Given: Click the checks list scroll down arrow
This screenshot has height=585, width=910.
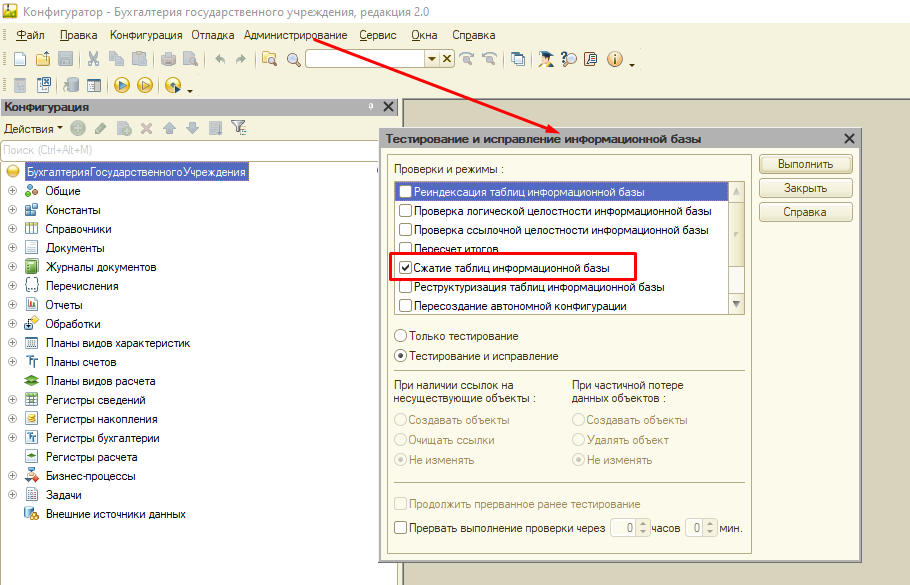Looking at the screenshot, I should click(736, 304).
